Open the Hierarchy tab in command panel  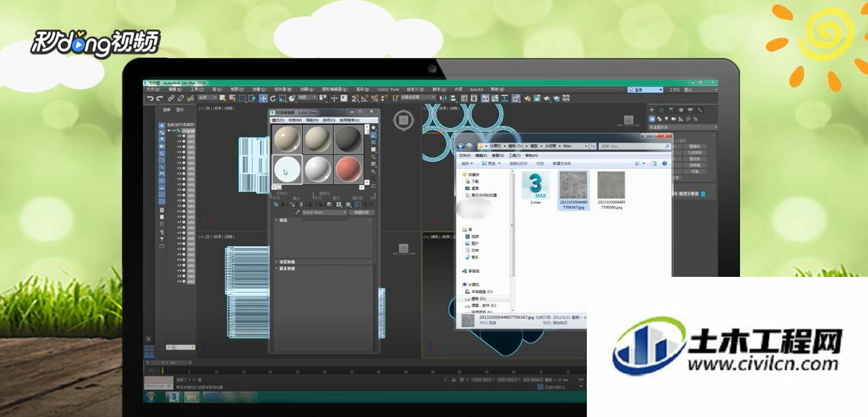click(x=671, y=110)
